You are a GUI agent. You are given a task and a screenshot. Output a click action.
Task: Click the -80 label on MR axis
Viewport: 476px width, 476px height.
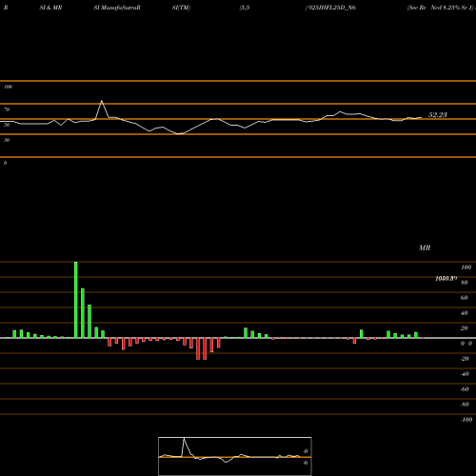[x=465, y=405]
